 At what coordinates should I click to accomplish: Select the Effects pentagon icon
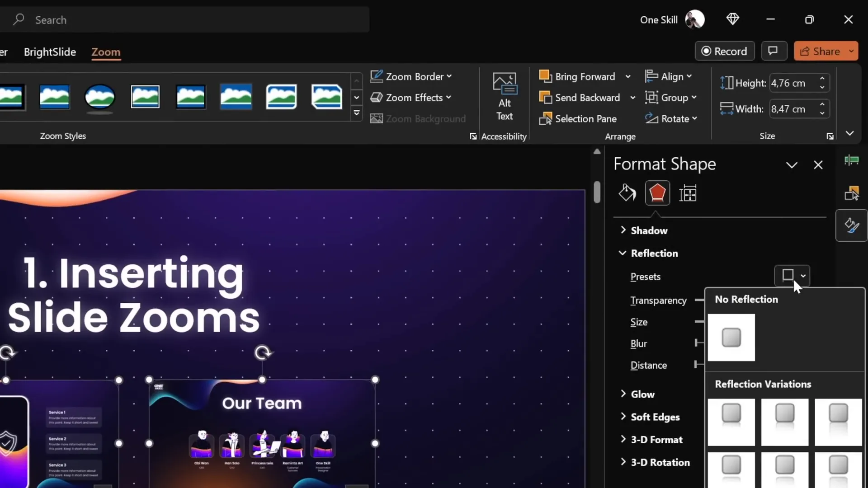(657, 193)
